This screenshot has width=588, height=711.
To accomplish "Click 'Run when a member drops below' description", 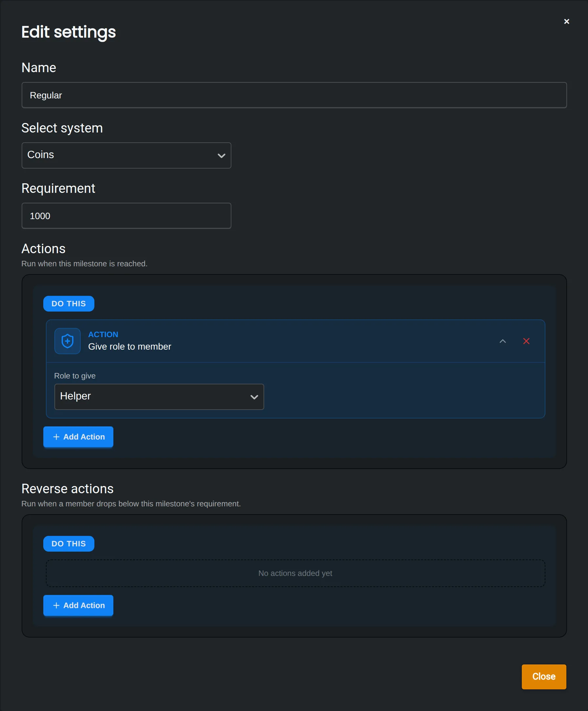I will pos(131,504).
